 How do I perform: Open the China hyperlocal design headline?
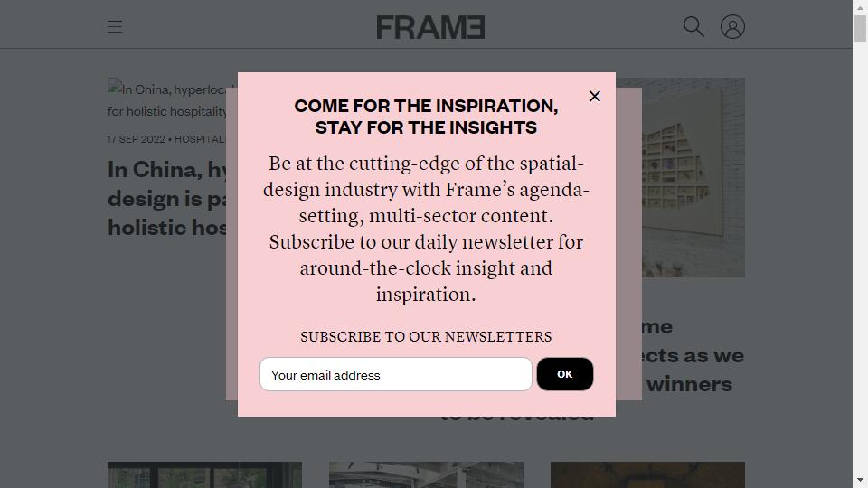[167, 199]
